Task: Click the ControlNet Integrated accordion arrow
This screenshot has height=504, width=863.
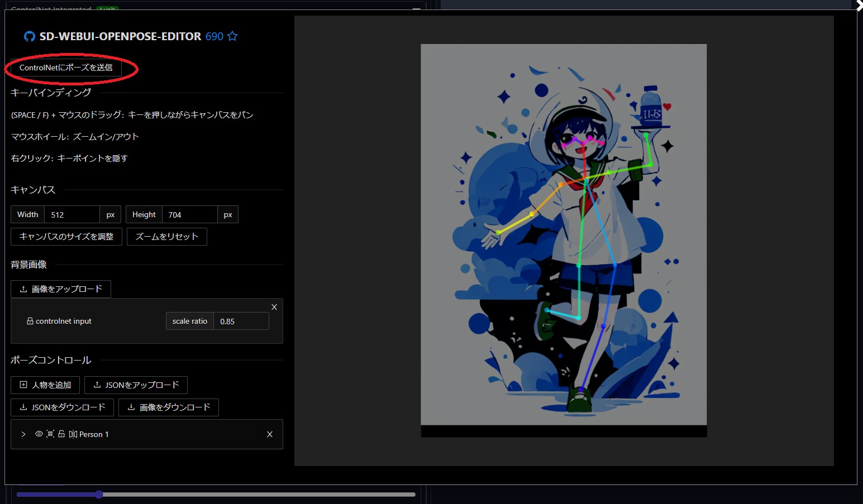Action: (x=416, y=8)
